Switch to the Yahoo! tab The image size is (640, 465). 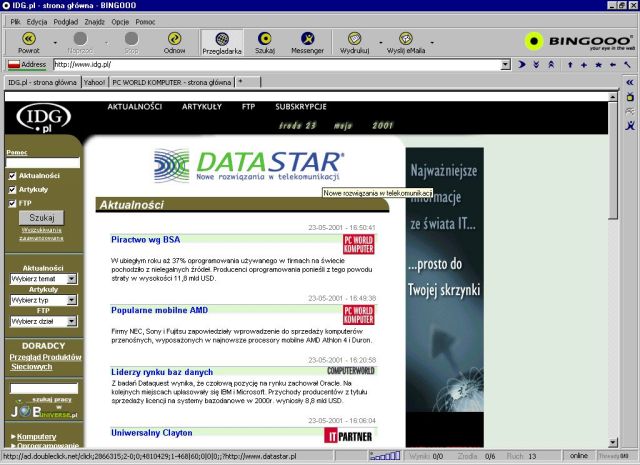click(94, 82)
